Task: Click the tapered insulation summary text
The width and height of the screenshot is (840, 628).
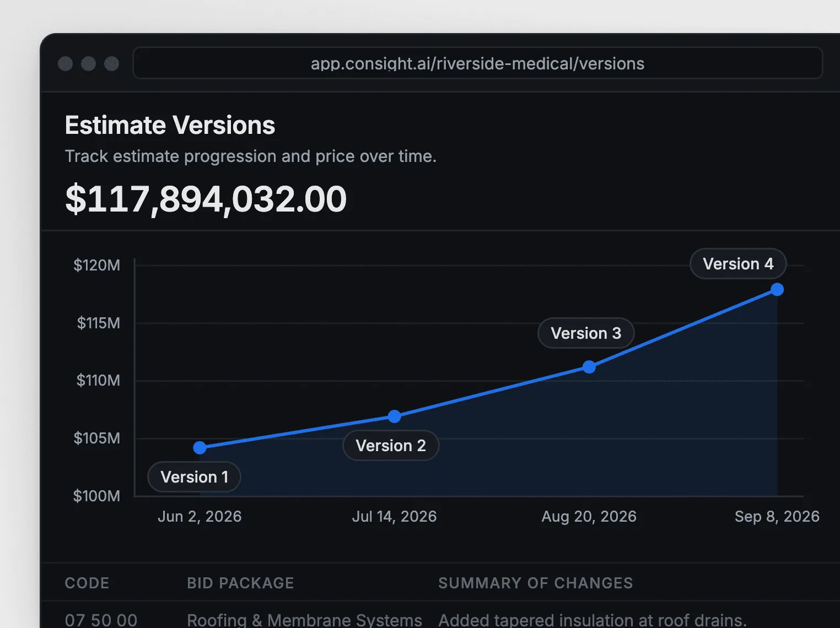Action: tap(593, 620)
